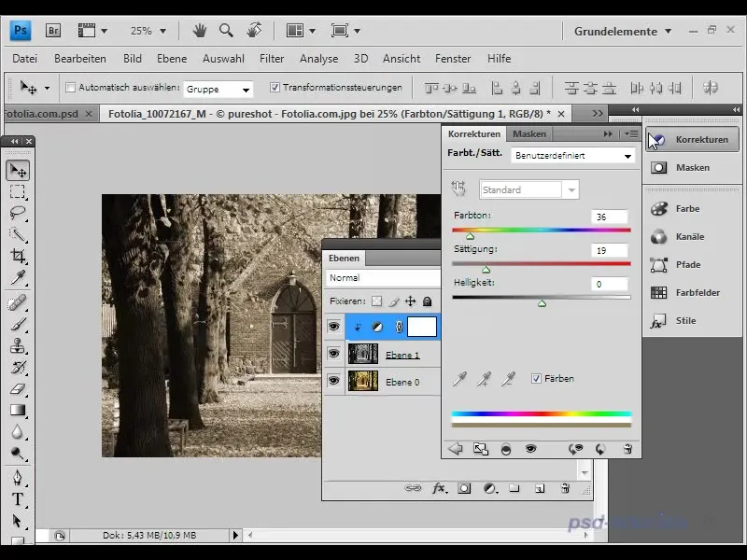Image resolution: width=747 pixels, height=560 pixels.
Task: Launch Adobe Bridge
Action: [53, 31]
